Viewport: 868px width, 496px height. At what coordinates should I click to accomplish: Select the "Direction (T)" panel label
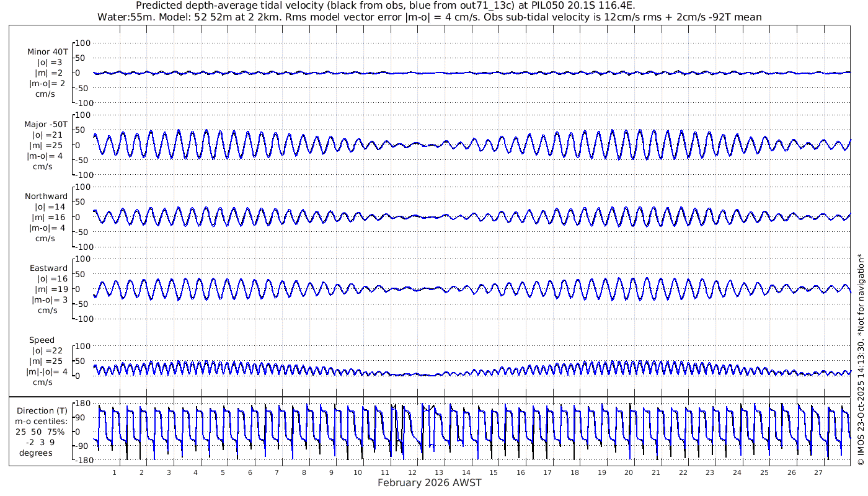[x=43, y=411]
